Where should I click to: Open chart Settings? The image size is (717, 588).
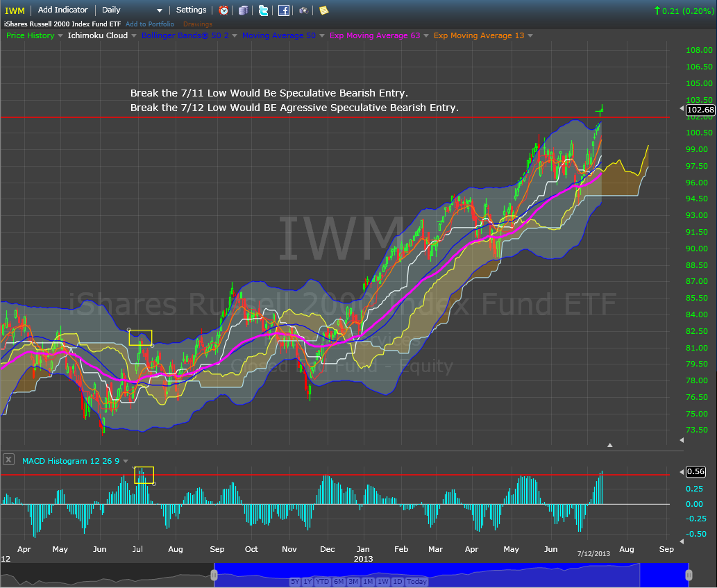(x=191, y=10)
